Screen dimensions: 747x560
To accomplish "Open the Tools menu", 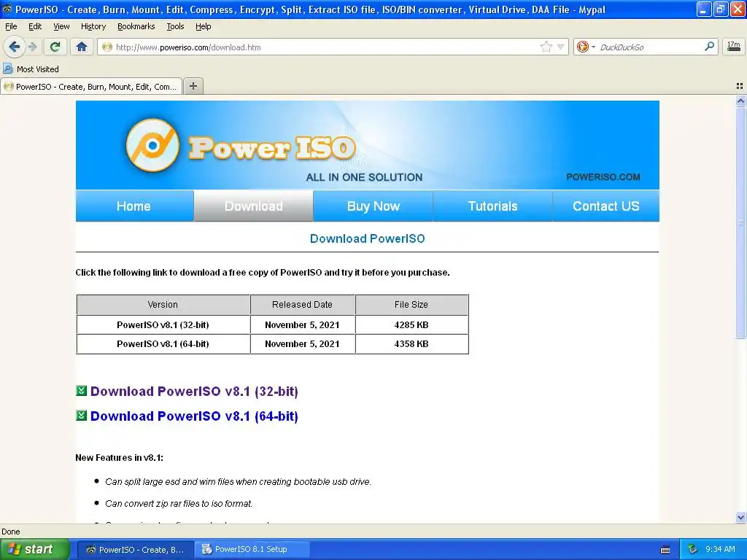I will [175, 26].
